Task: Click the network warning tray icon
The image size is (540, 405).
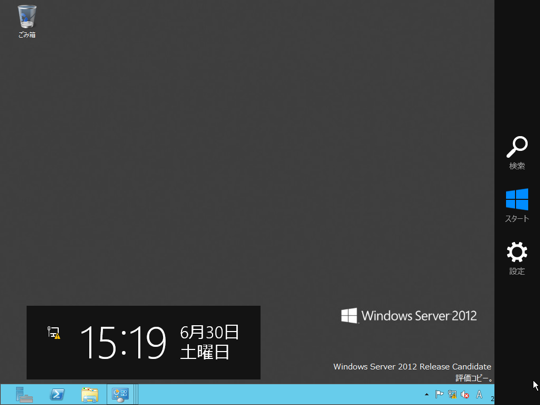Action: [452, 394]
